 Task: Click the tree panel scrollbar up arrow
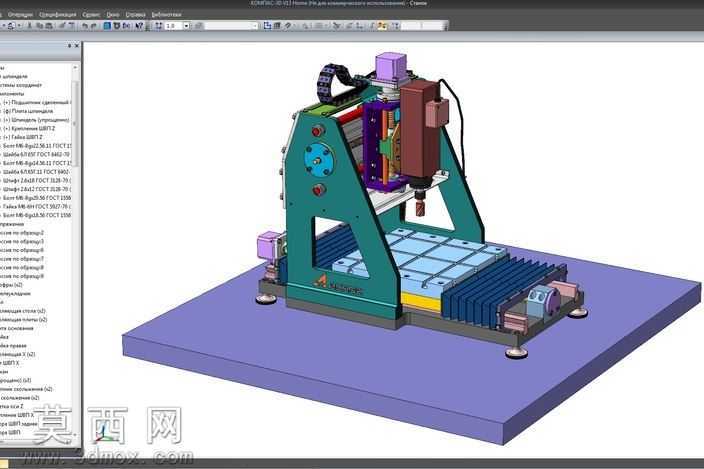(x=75, y=68)
